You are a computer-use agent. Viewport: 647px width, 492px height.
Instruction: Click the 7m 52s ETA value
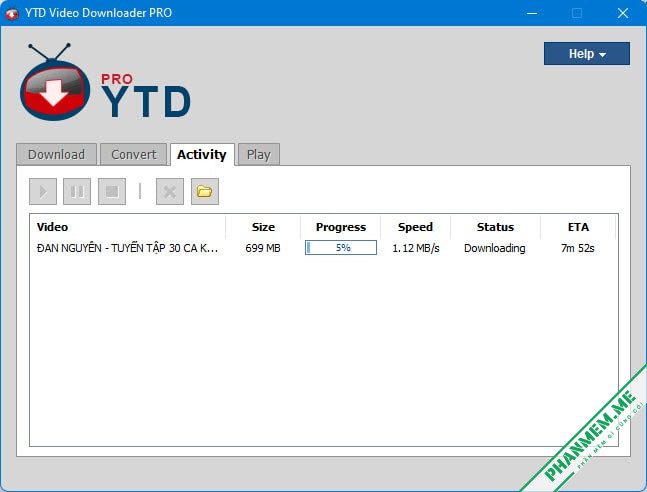click(x=578, y=248)
